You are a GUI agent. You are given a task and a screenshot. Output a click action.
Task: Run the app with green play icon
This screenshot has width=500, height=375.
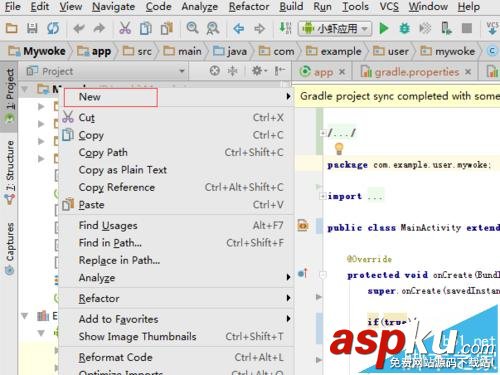tap(384, 29)
